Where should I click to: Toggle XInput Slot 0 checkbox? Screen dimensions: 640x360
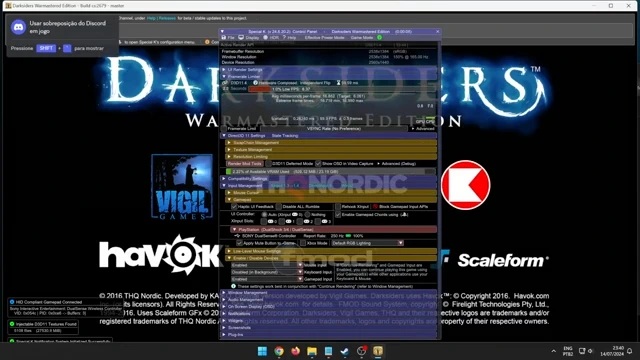[x=264, y=221]
